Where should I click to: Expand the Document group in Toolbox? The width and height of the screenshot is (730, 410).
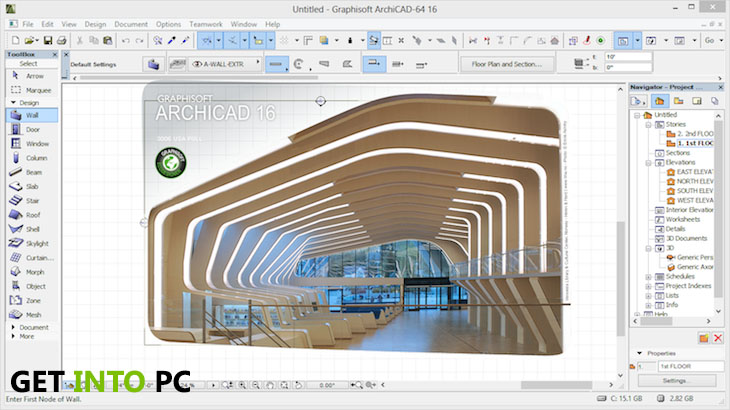click(13, 327)
